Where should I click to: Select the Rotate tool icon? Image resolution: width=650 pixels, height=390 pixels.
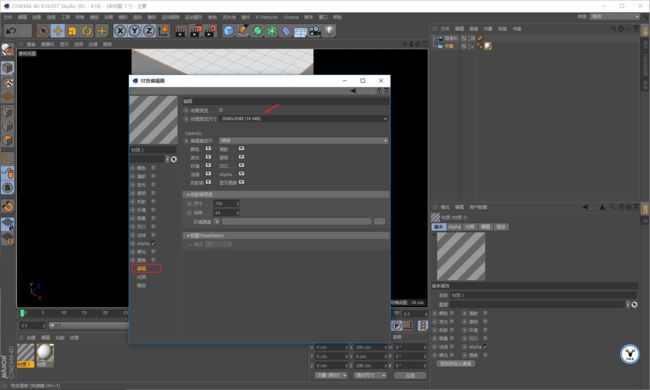[x=87, y=31]
